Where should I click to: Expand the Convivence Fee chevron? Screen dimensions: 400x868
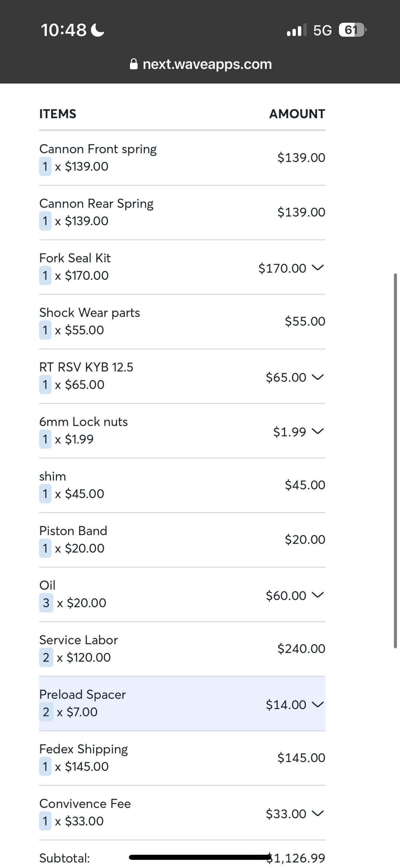pos(318,813)
